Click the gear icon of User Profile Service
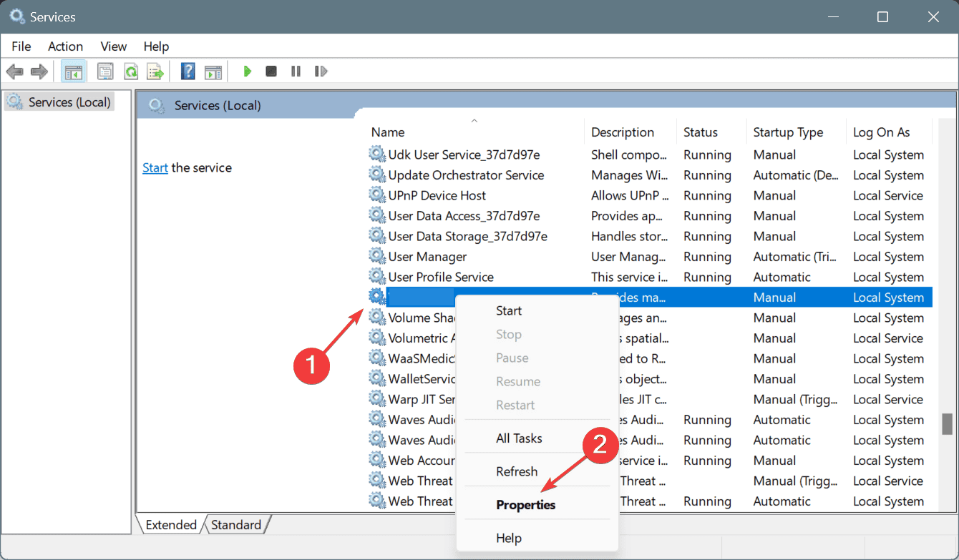Viewport: 959px width, 560px height. tap(376, 277)
